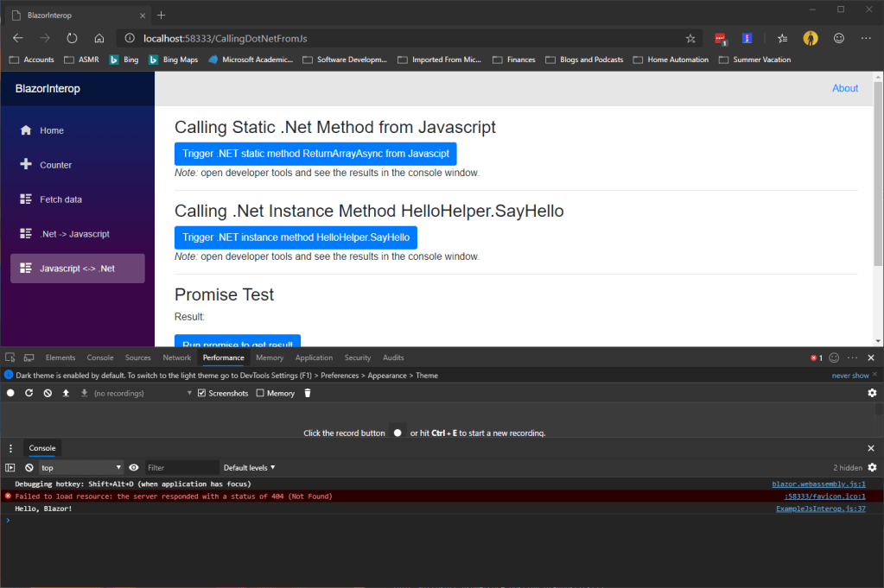The width and height of the screenshot is (884, 588).
Task: Click the reload and profile icon
Action: point(29,393)
